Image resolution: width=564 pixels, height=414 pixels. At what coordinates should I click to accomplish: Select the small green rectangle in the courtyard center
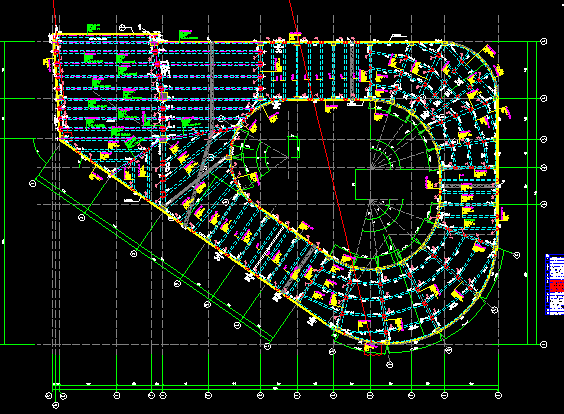[294, 147]
